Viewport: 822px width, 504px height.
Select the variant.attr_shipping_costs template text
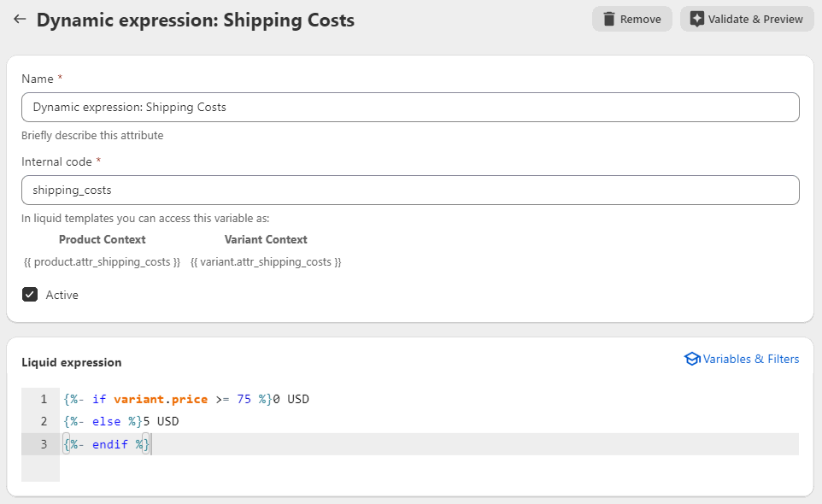point(266,262)
